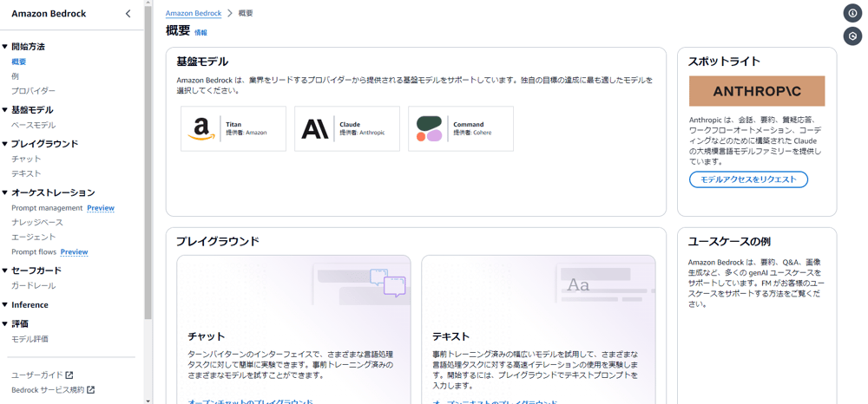
Task: Click the Titan model card
Action: coord(233,129)
